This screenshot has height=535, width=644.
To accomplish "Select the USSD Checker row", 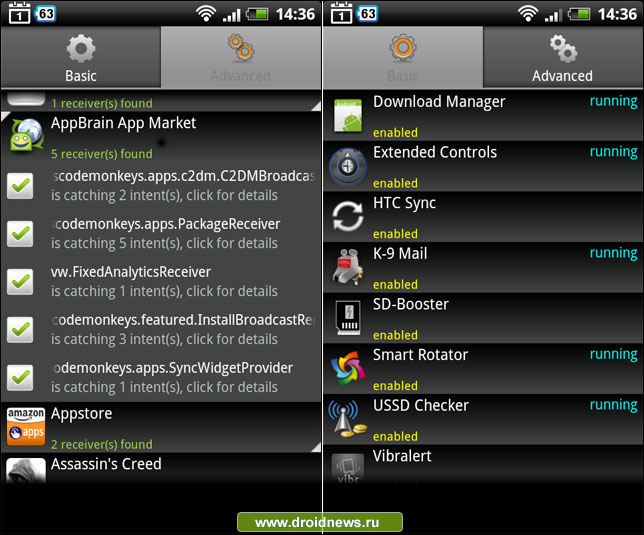I will point(483,419).
